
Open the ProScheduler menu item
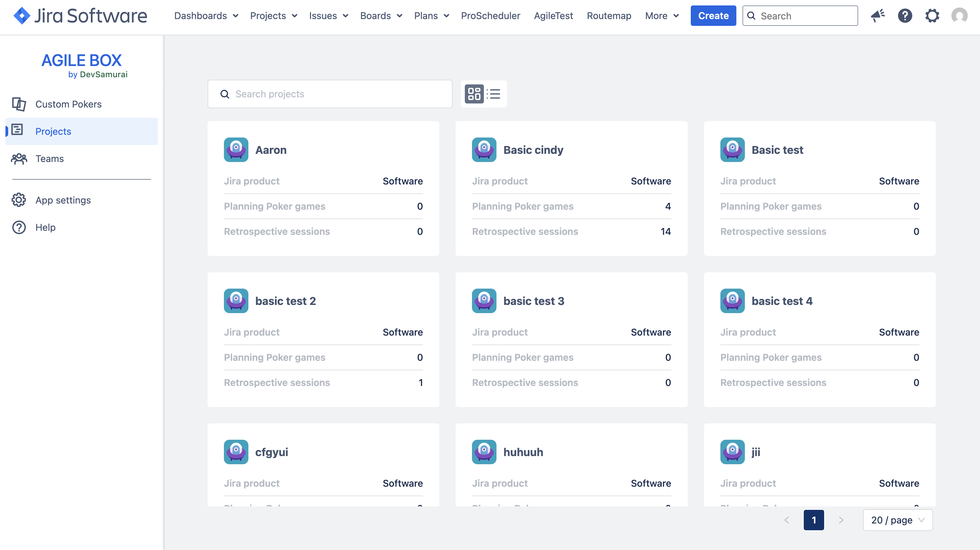(490, 16)
